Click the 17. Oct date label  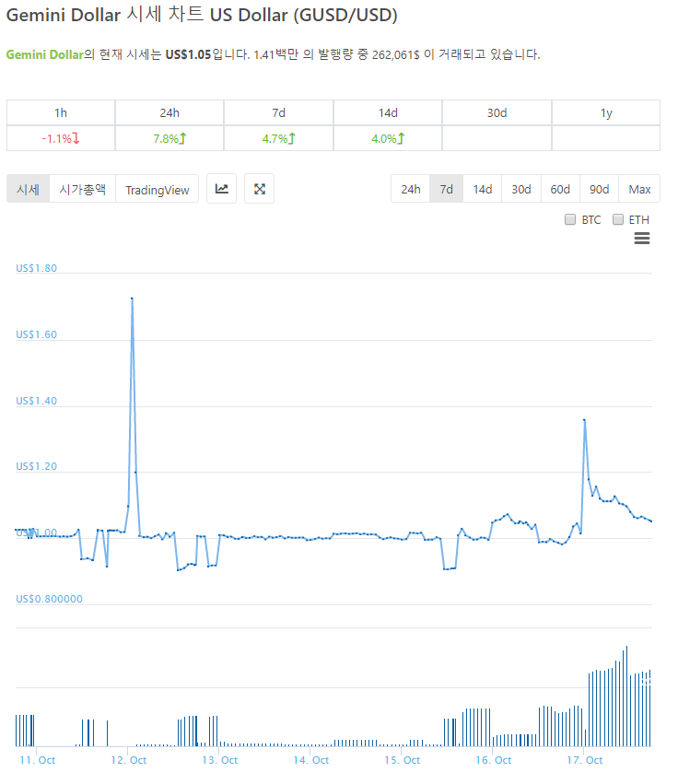pyautogui.click(x=585, y=760)
